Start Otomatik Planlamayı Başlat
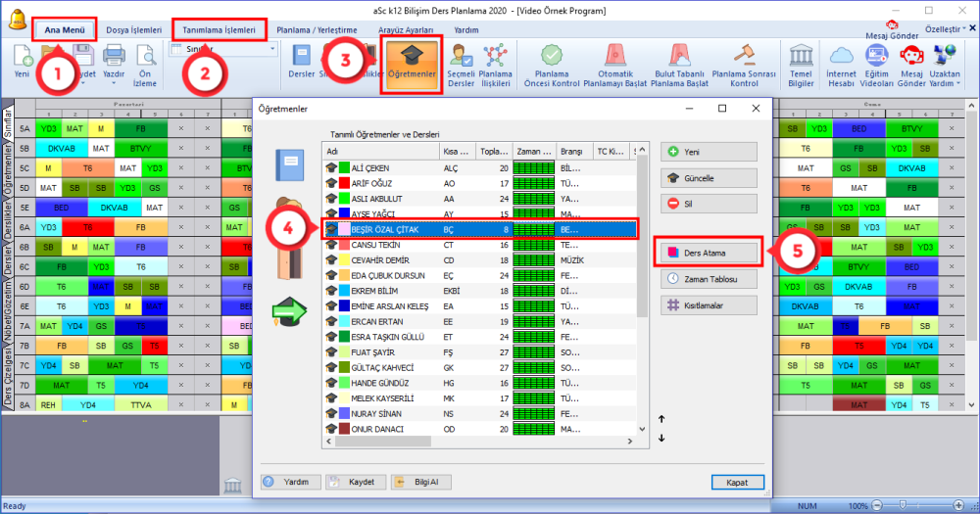Screen dimensions: 980x514 coord(615,66)
